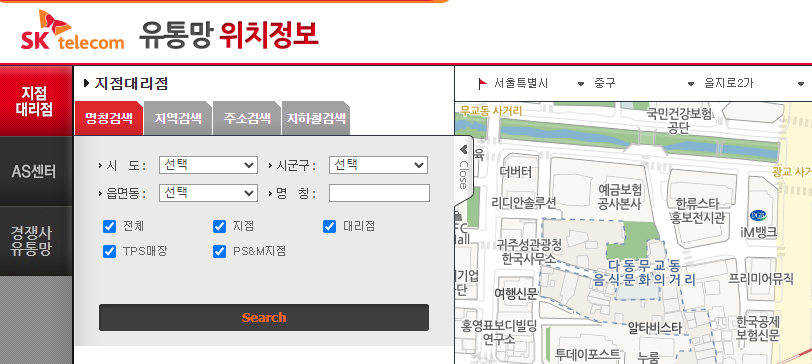Click 홍영표보디빌딩 연구소 label on map
Viewport: 812px width, 364px height.
pos(499,332)
